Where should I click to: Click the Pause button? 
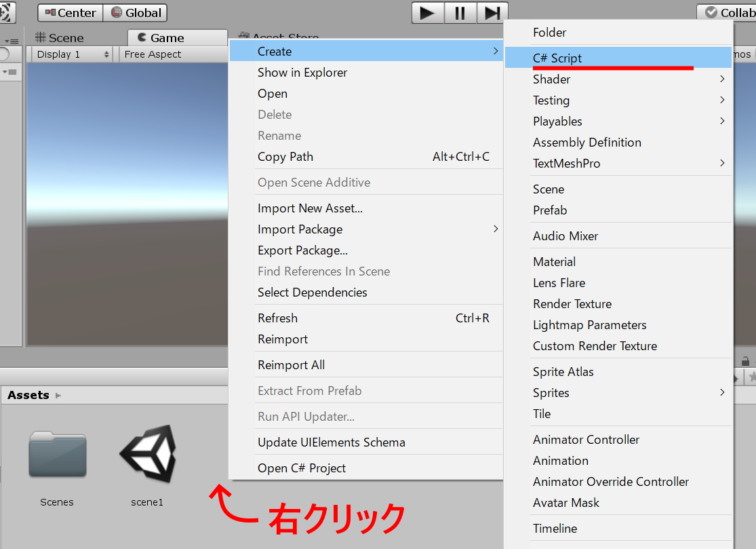coord(460,12)
